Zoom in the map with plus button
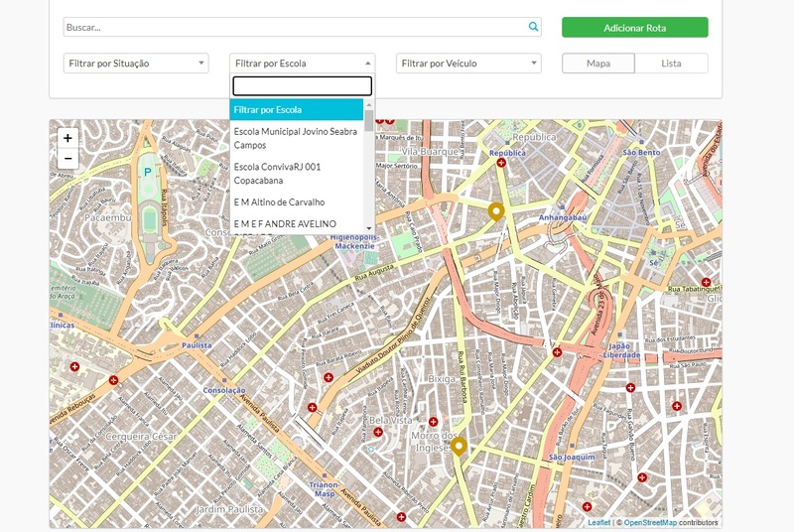The width and height of the screenshot is (794, 532). [x=67, y=138]
